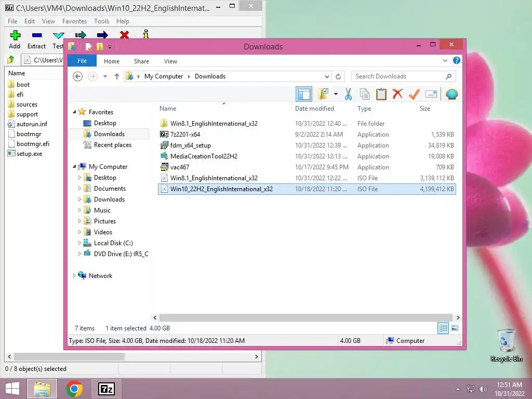Open the Recycle Bin desktop icon

click(x=506, y=345)
